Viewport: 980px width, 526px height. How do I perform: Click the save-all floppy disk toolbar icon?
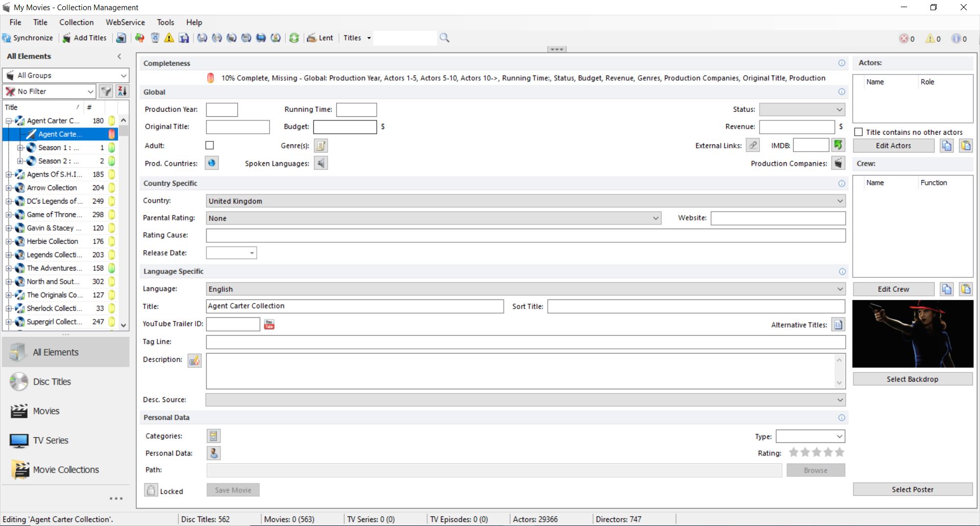[x=184, y=38]
